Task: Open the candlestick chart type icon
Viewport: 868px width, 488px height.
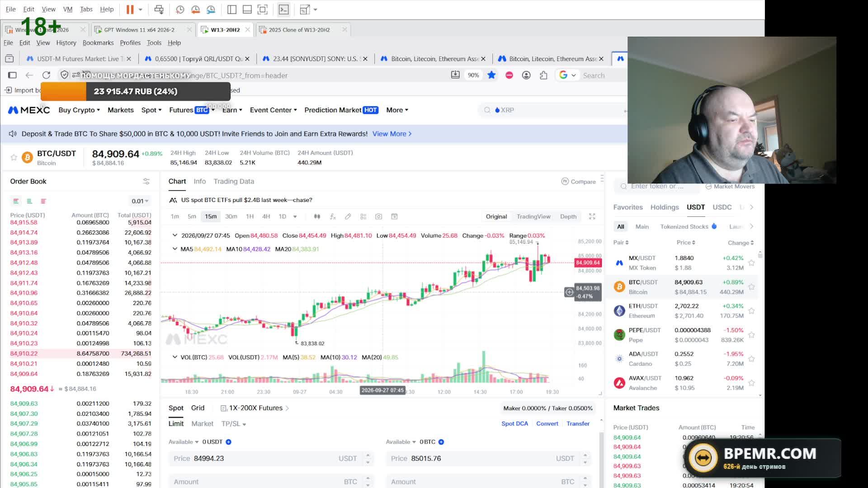Action: [317, 216]
